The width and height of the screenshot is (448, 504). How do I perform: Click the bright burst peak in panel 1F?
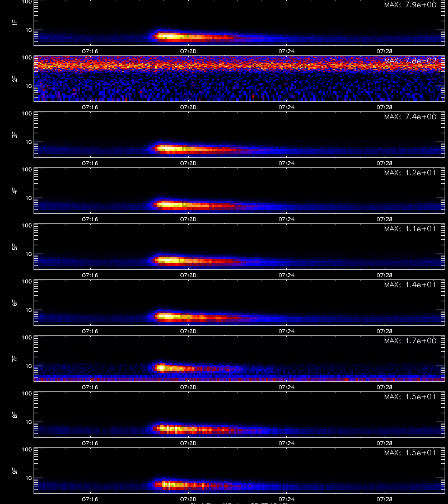[169, 36]
